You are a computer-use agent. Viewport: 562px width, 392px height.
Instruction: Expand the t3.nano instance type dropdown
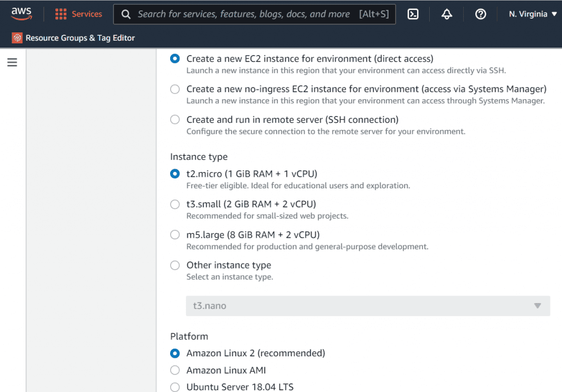tap(368, 306)
